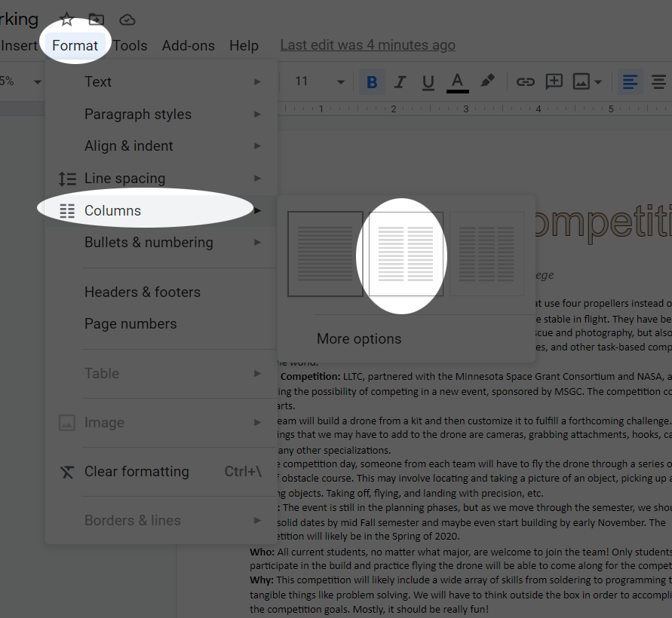Screen dimensions: 672x618
Task: Star the document with the star icon
Action: [x=67, y=20]
